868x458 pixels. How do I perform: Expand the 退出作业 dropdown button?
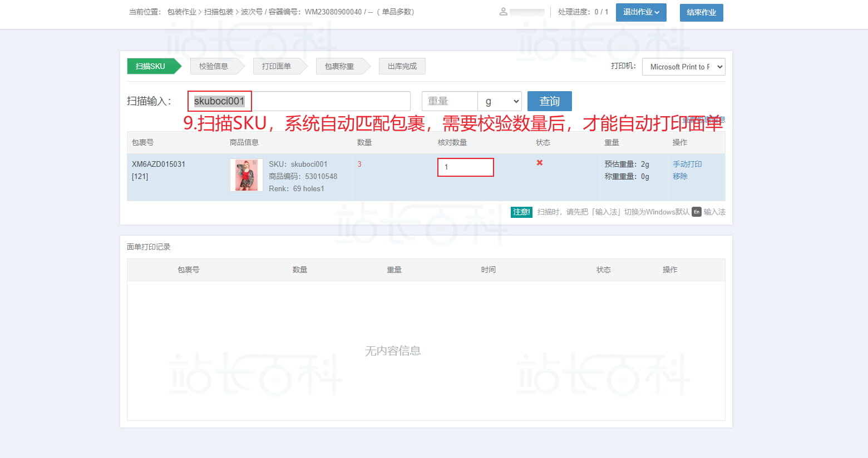click(640, 12)
